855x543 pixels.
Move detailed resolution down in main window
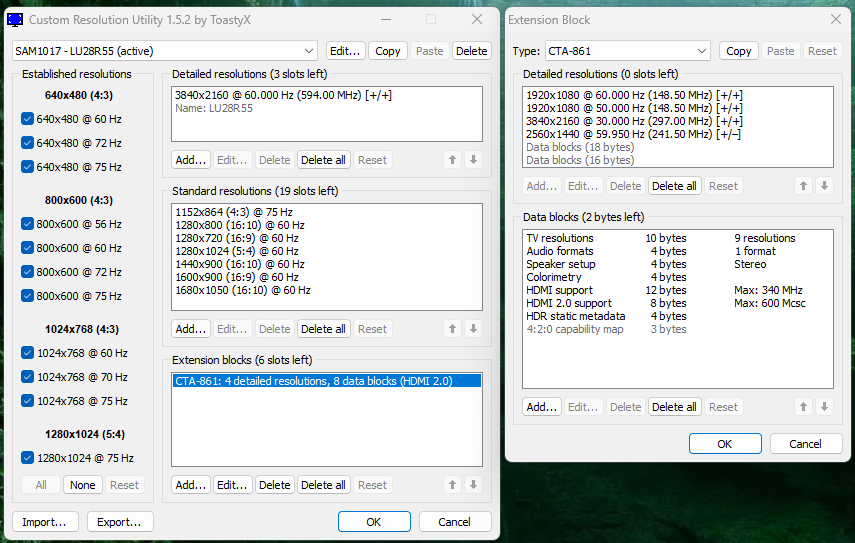pyautogui.click(x=473, y=160)
